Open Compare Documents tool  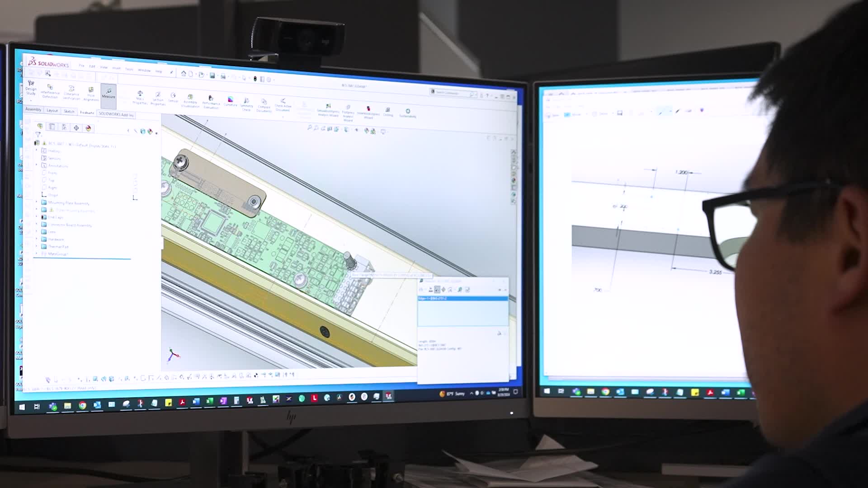click(x=264, y=105)
